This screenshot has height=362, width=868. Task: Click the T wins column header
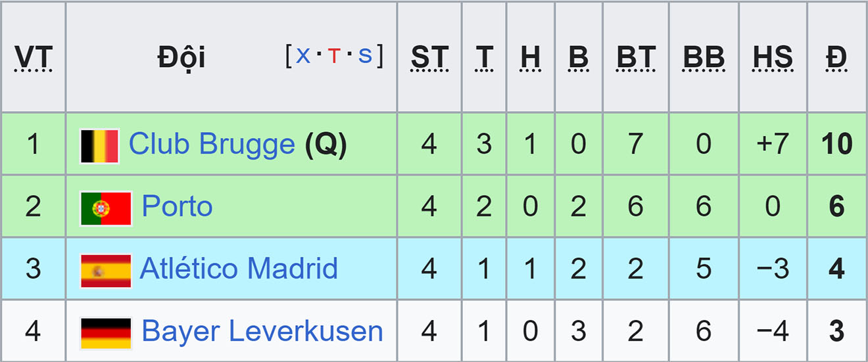pos(484,58)
